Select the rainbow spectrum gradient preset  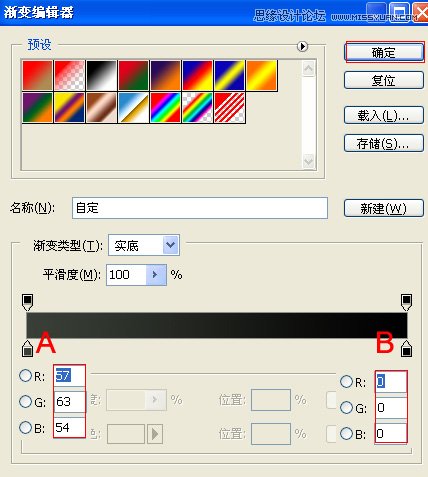tap(166, 107)
